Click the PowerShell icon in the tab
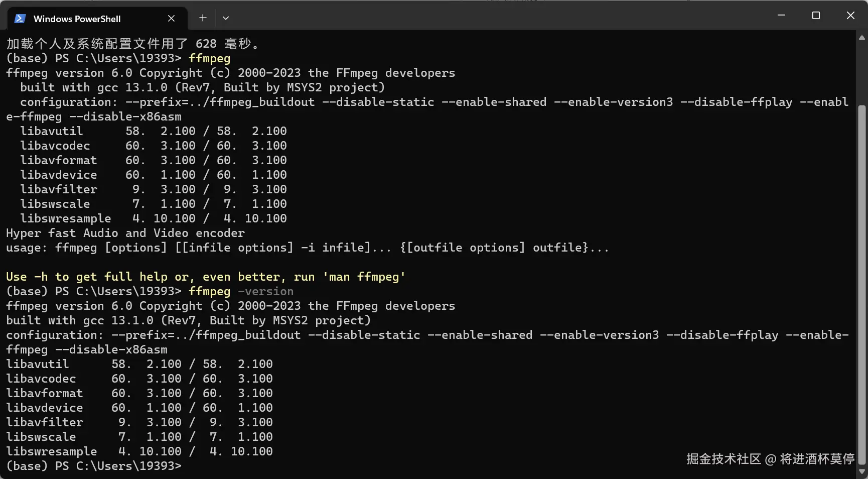Image resolution: width=868 pixels, height=479 pixels. tap(20, 19)
